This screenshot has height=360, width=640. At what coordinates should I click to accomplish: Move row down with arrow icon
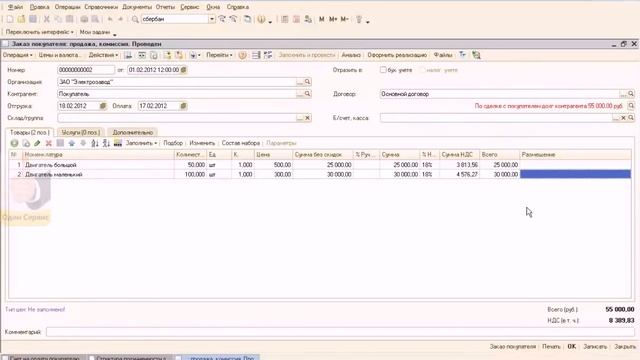[x=83, y=143]
